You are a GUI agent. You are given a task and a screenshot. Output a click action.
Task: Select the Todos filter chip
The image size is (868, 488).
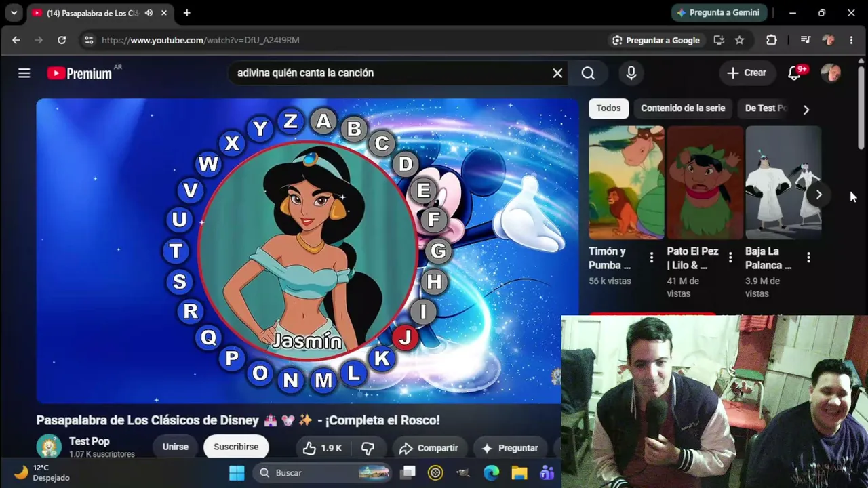[x=608, y=108]
